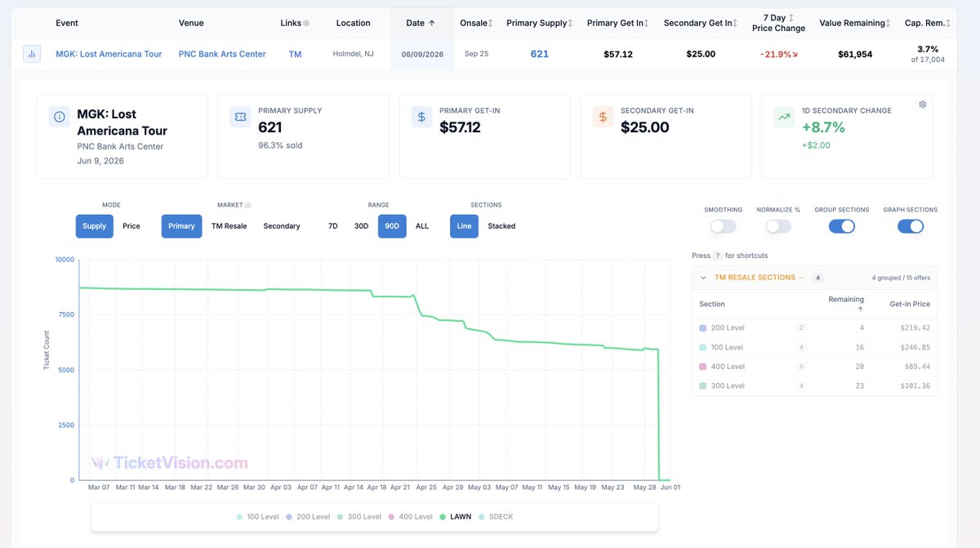
Task: Collapse the TM Resale Sections chevron
Action: pos(703,278)
